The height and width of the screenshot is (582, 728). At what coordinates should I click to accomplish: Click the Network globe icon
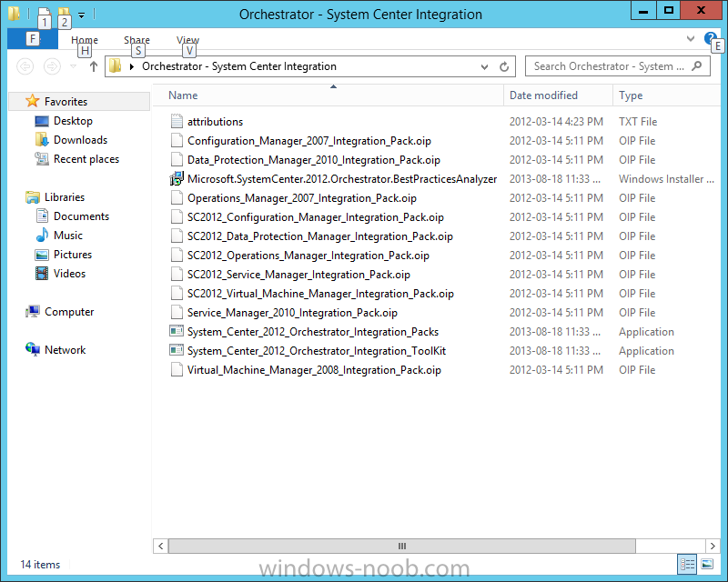click(x=33, y=349)
